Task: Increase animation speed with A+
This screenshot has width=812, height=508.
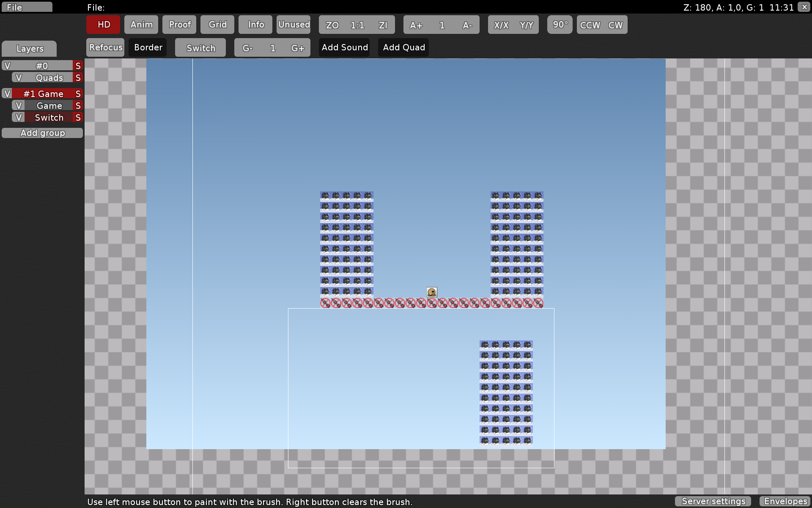Action: point(416,25)
